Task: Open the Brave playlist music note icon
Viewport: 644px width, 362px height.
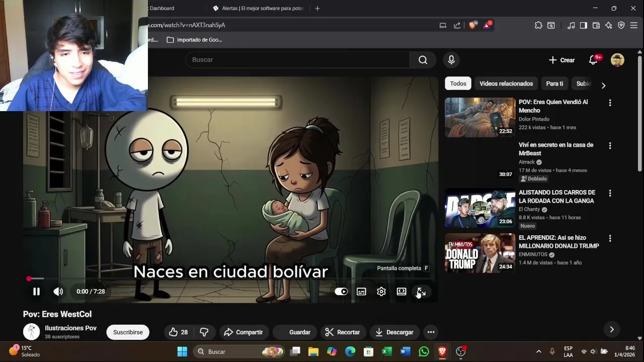Action: point(571,25)
